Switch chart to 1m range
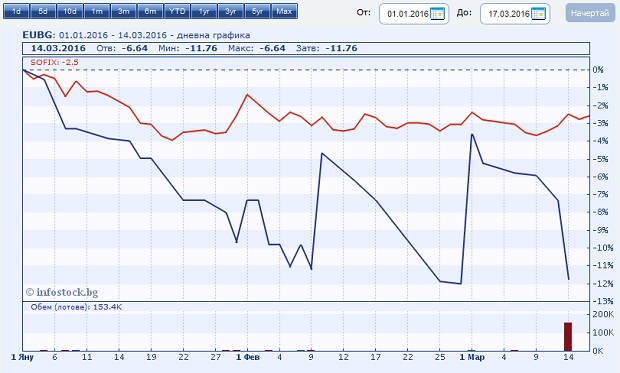620x373 pixels. pyautogui.click(x=97, y=11)
